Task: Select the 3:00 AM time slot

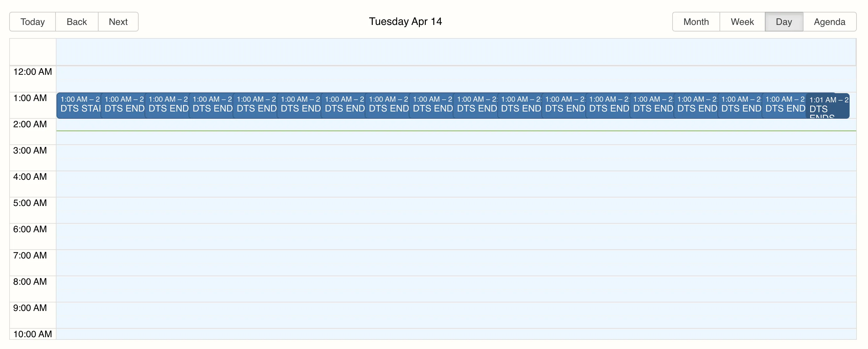Action: pos(456,158)
